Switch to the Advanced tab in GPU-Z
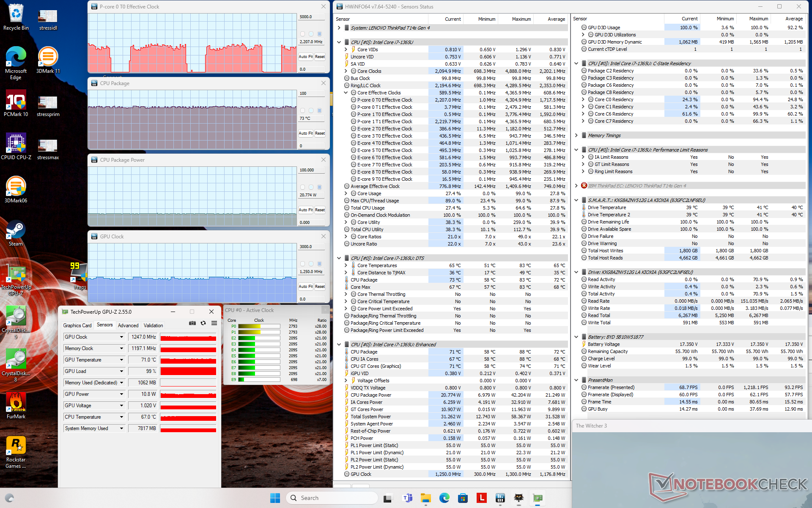Screen dimensions: 812x508 (128, 326)
